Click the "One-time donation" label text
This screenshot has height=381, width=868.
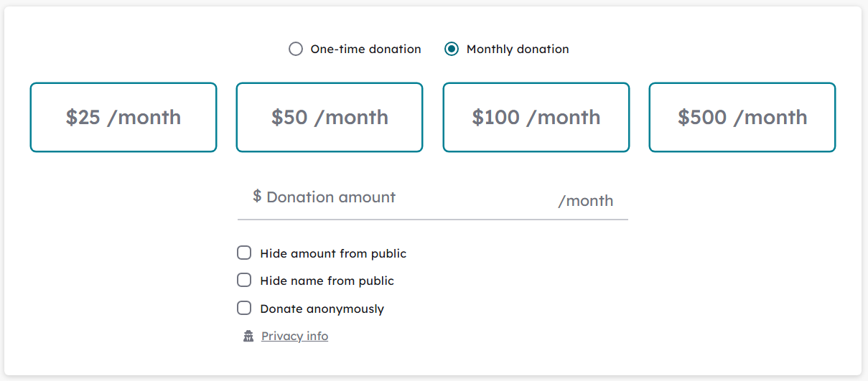(x=365, y=50)
